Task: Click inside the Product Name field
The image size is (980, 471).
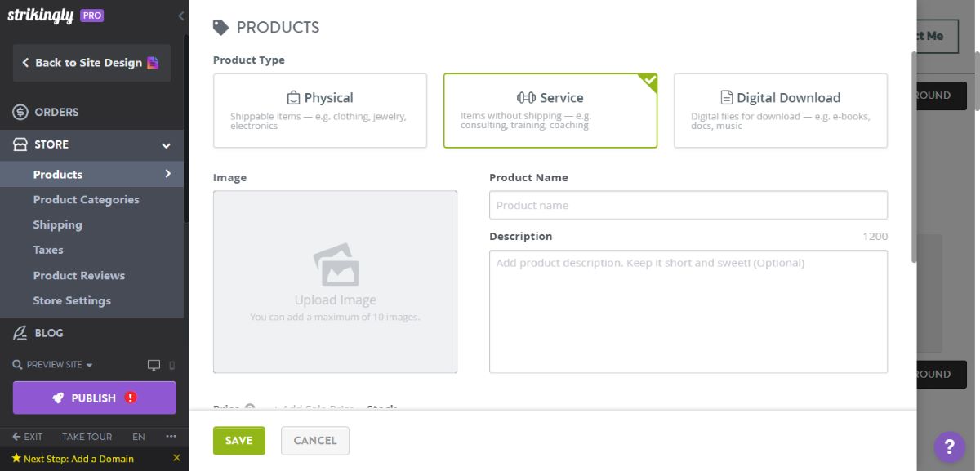Action: pos(688,205)
